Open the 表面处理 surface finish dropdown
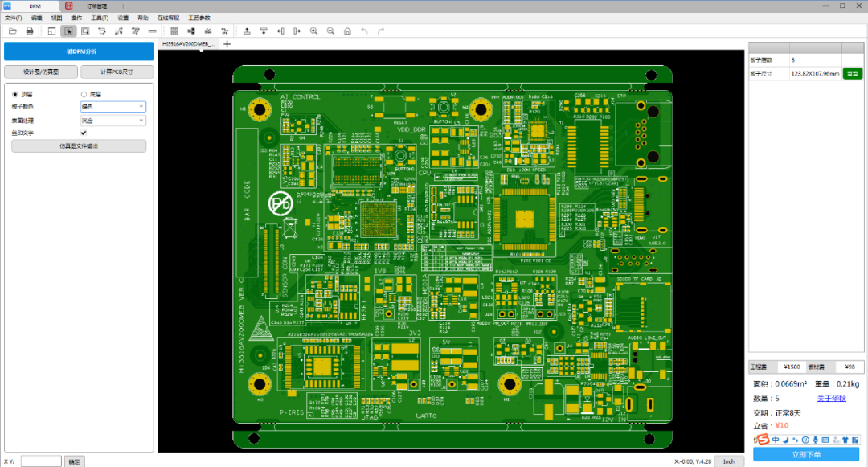868x467 pixels. point(113,120)
